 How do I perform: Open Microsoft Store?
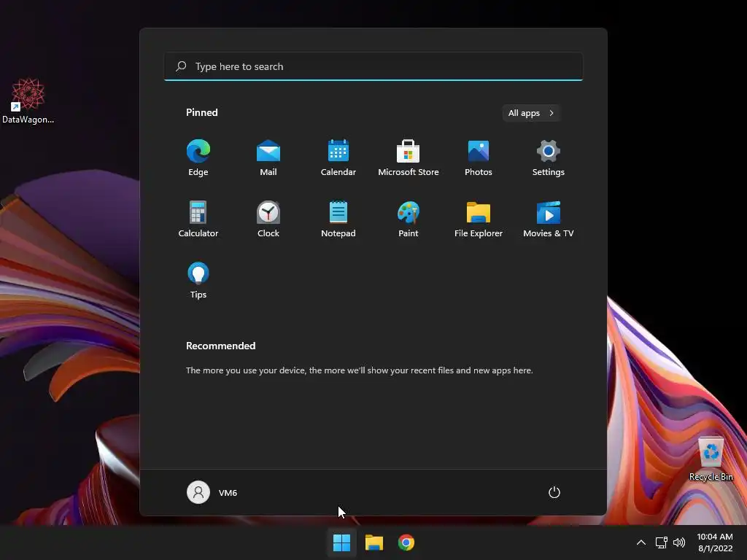(x=409, y=158)
